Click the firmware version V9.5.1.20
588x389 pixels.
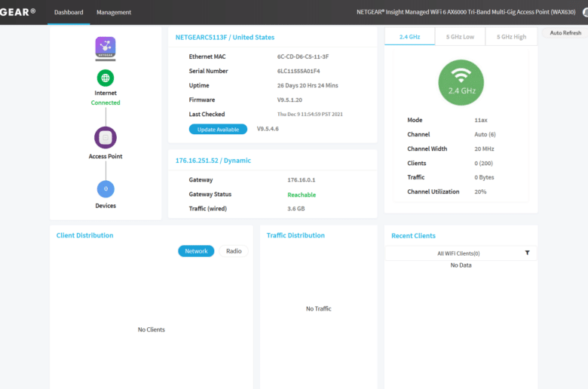tap(289, 100)
